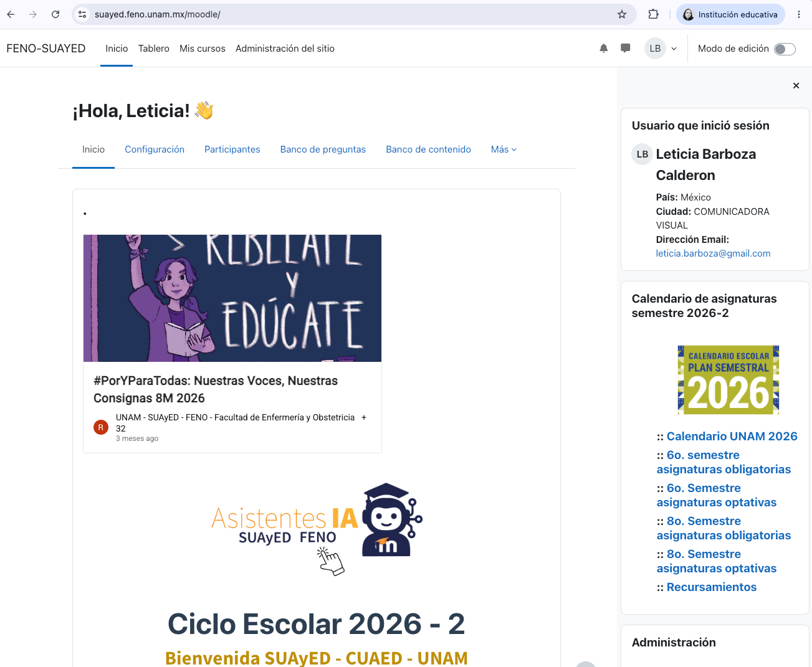The width and height of the screenshot is (812, 667).
Task: Switch to the Participantes tab
Action: pyautogui.click(x=232, y=149)
